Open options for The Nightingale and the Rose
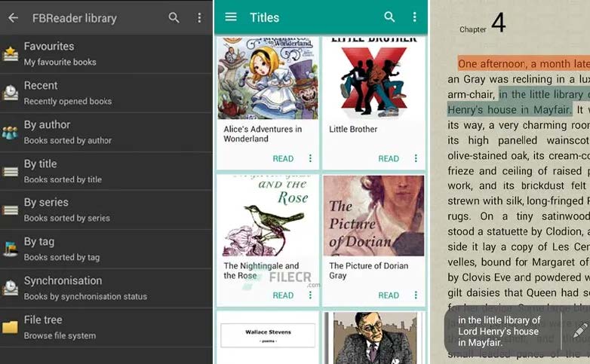 (310, 295)
